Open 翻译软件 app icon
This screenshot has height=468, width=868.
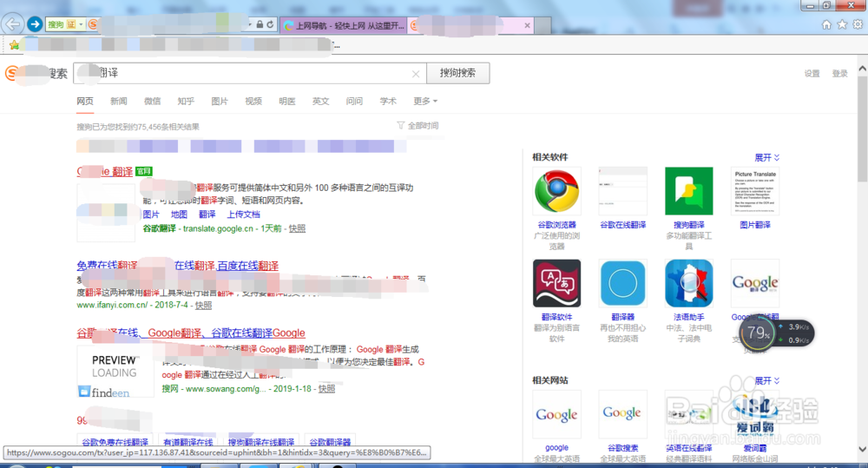pos(557,283)
